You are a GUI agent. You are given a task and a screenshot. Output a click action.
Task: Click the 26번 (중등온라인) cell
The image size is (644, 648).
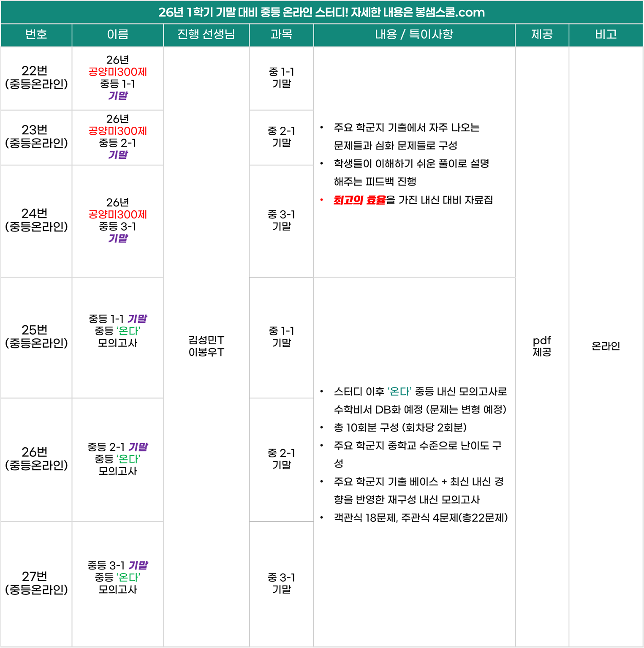pos(36,460)
